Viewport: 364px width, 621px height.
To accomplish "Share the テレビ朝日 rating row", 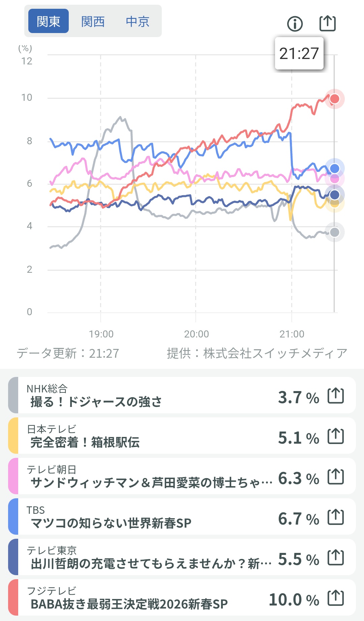I will coord(336,476).
